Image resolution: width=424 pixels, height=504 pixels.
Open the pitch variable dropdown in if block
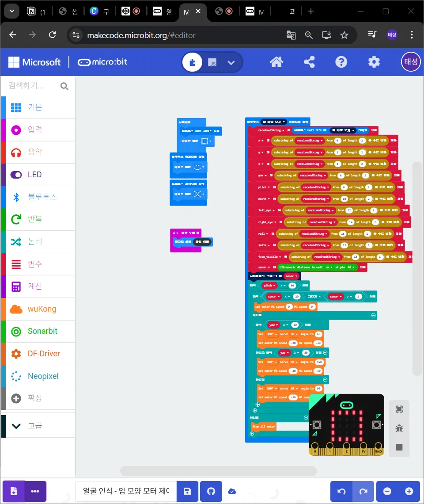(269, 286)
